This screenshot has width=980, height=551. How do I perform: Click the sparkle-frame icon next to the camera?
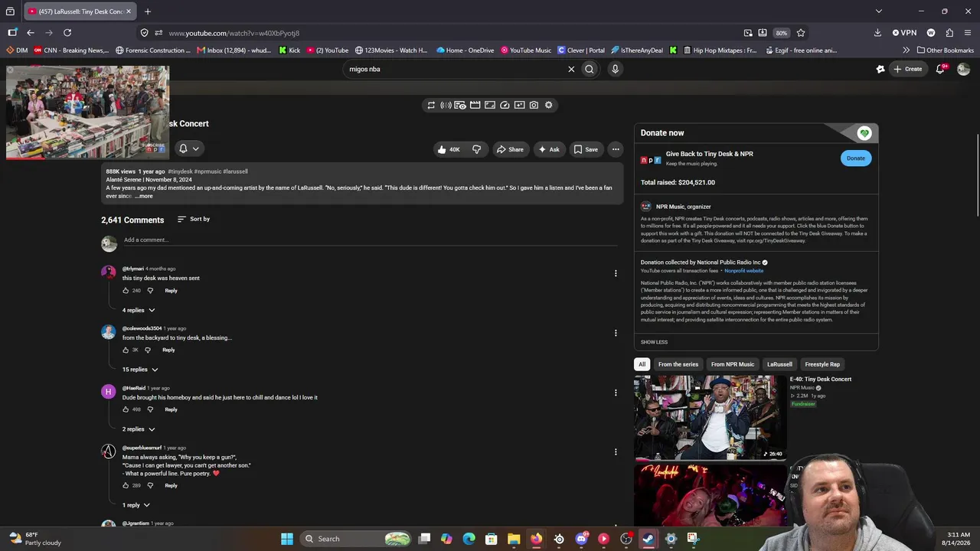[x=519, y=105]
